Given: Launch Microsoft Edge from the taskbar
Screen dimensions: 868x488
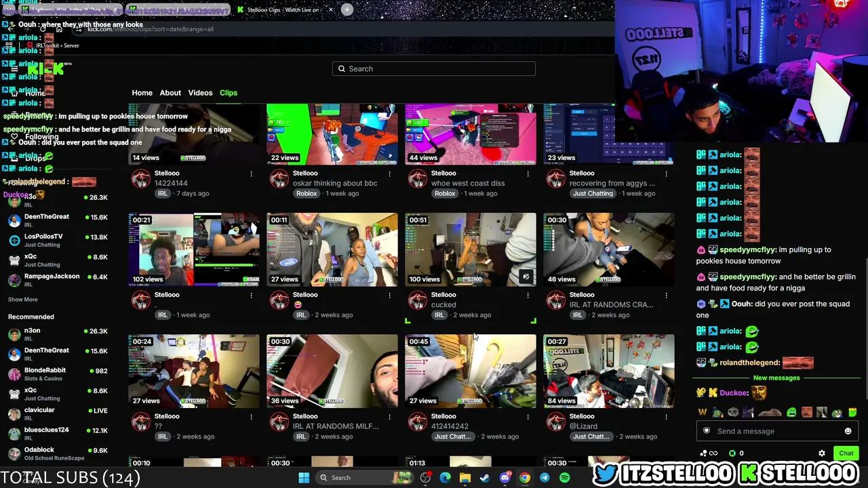Looking at the screenshot, I should click(x=445, y=478).
